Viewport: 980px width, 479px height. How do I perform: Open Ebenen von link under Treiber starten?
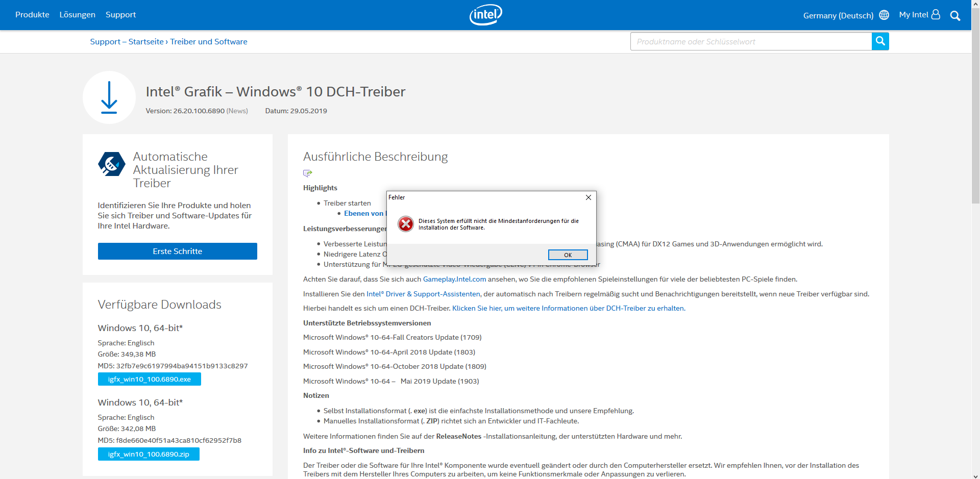click(x=364, y=213)
